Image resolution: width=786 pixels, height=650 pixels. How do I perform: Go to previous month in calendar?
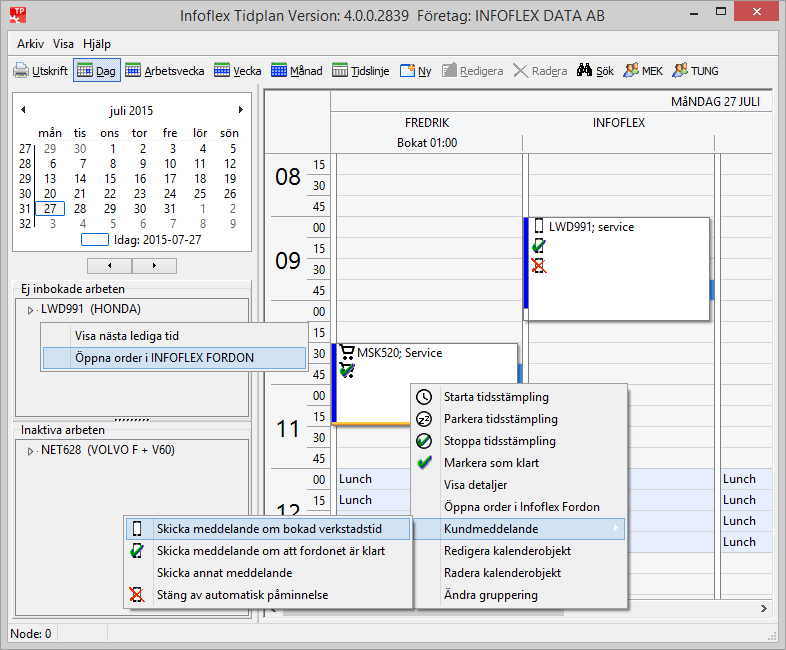(23, 110)
